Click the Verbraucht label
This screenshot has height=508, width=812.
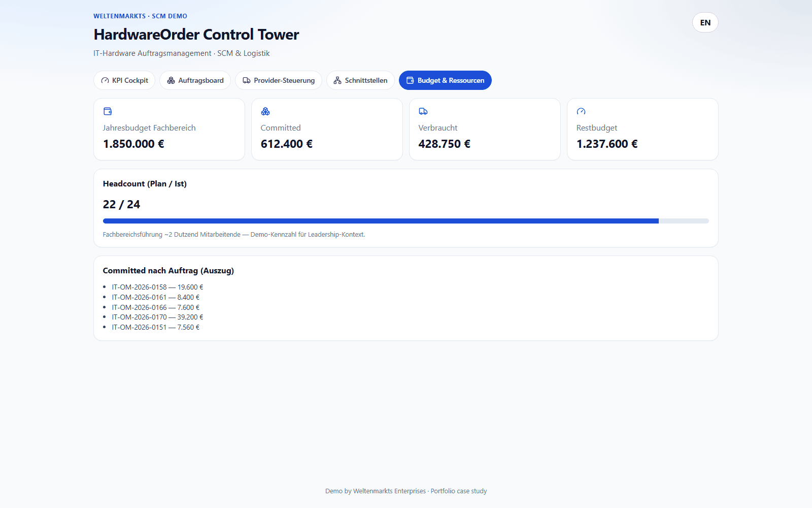pos(438,128)
